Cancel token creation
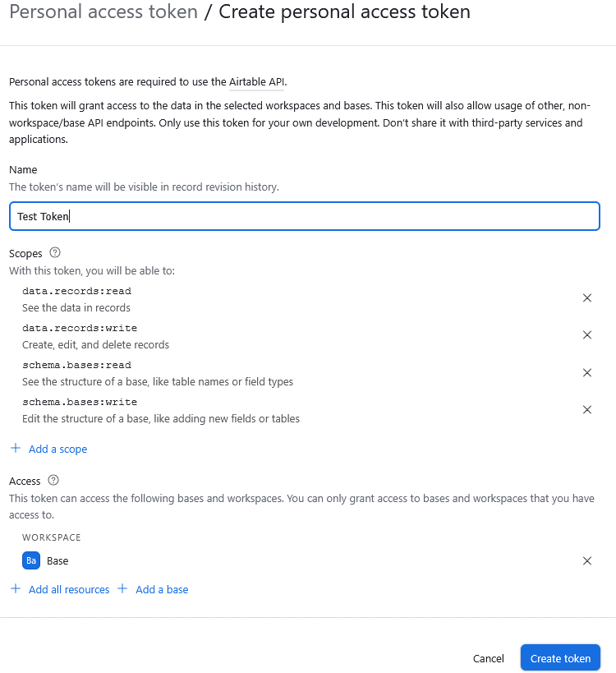616x673 pixels. pyautogui.click(x=489, y=658)
